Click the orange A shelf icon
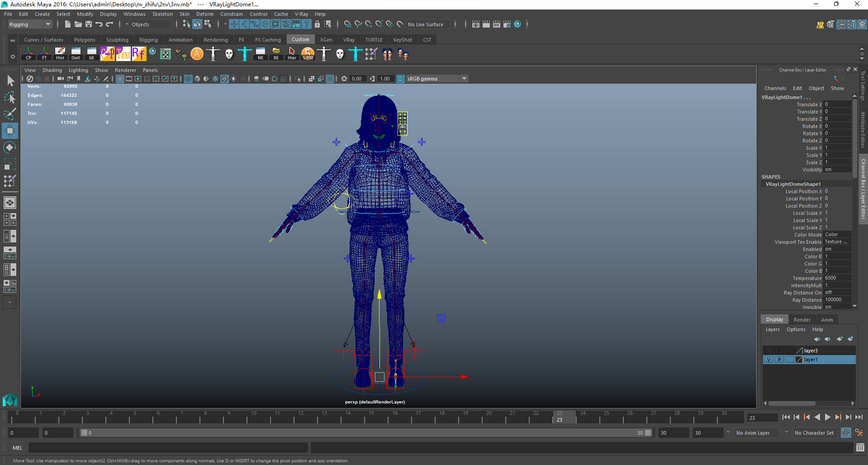This screenshot has height=465, width=868. (197, 54)
